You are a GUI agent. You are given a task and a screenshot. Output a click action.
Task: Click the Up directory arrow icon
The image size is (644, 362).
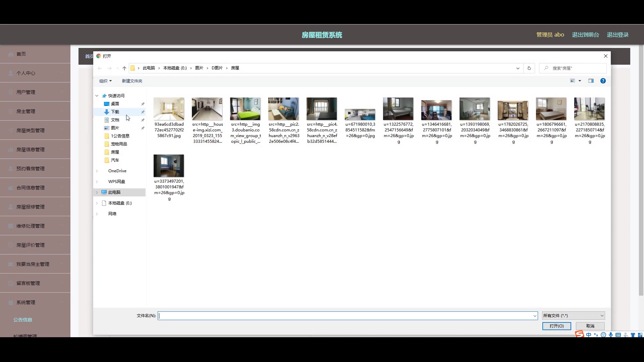point(124,68)
